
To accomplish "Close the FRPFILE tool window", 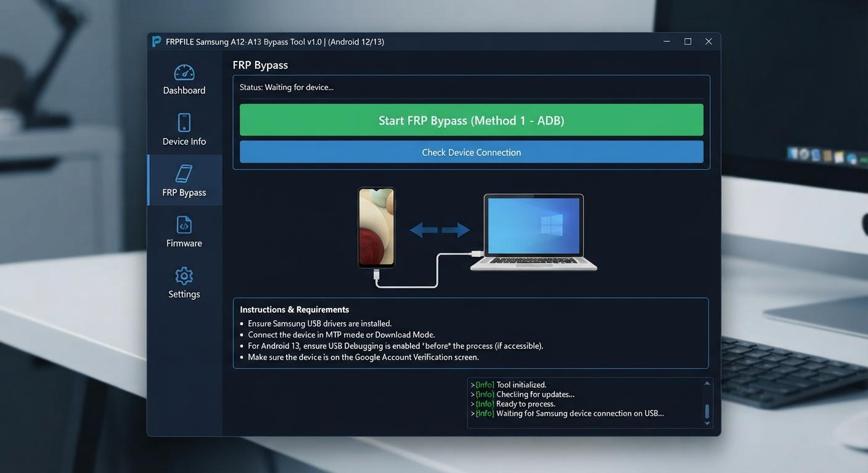I will point(708,41).
